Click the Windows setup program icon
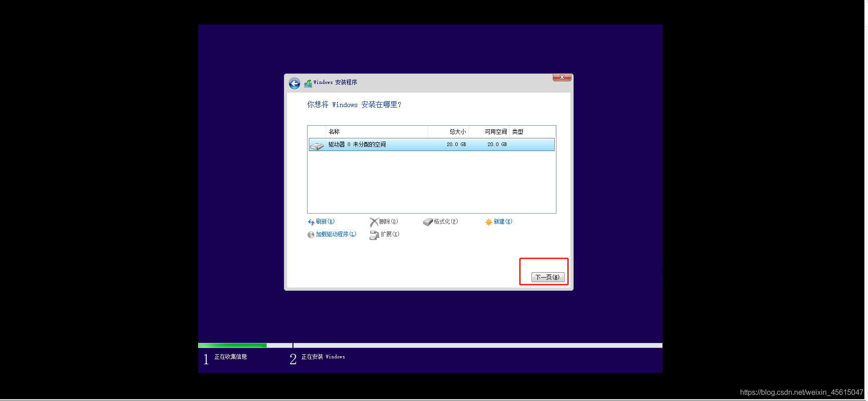Viewport: 868px width, 401px height. coord(308,83)
